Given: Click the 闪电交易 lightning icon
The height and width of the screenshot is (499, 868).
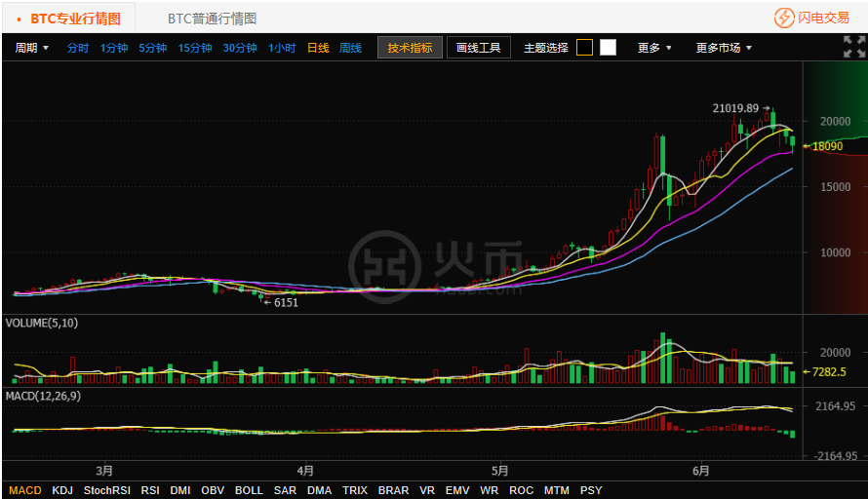Looking at the screenshot, I should [x=784, y=18].
